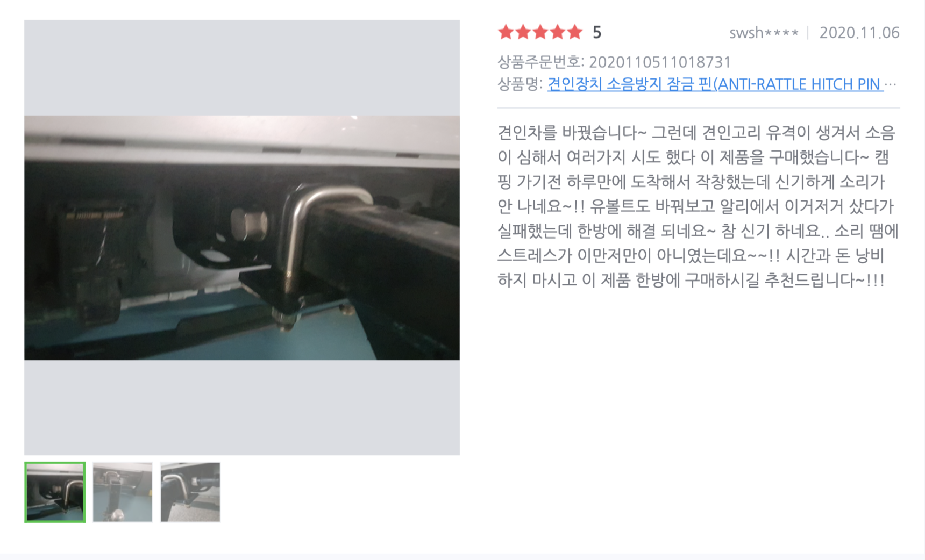View the third review photo thumbnail

click(x=190, y=492)
